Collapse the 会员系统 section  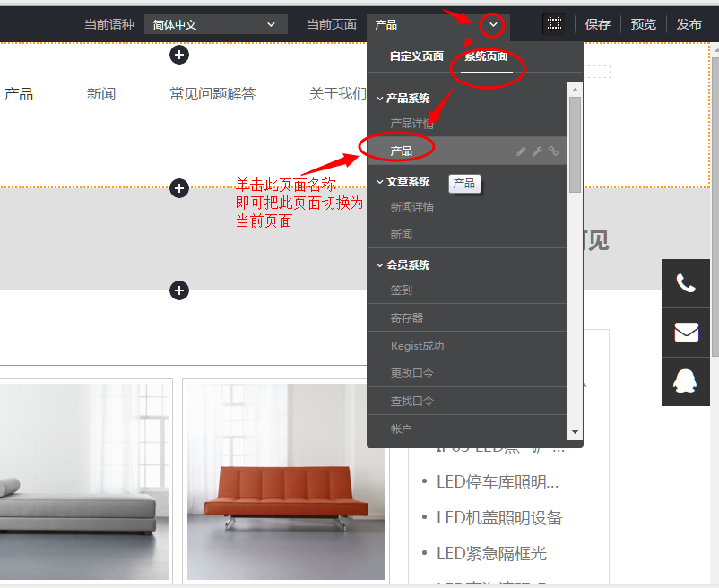tap(380, 264)
